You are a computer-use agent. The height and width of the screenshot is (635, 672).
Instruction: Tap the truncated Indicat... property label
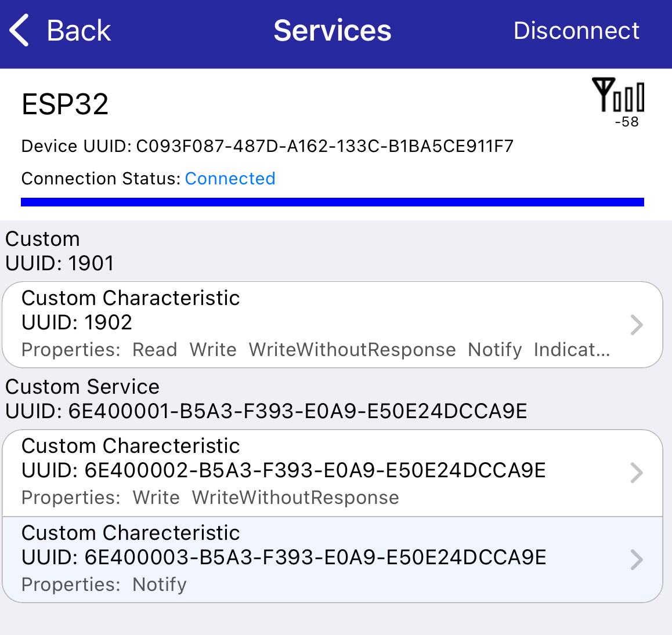point(572,350)
